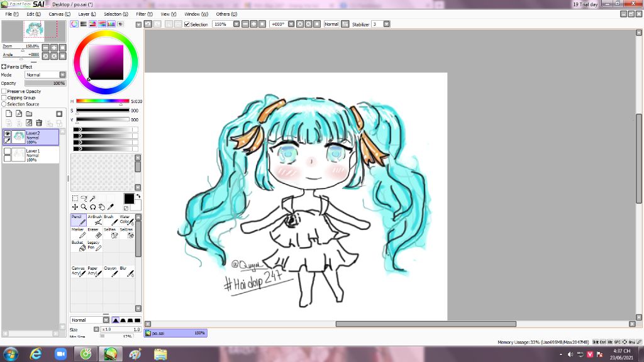
Task: Select the rectangular selection tool
Action: coord(75,198)
